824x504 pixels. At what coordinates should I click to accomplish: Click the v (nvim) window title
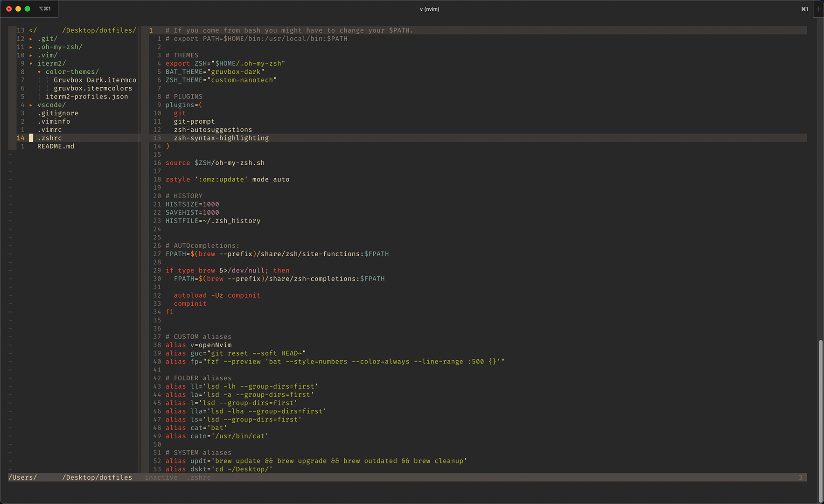click(429, 9)
